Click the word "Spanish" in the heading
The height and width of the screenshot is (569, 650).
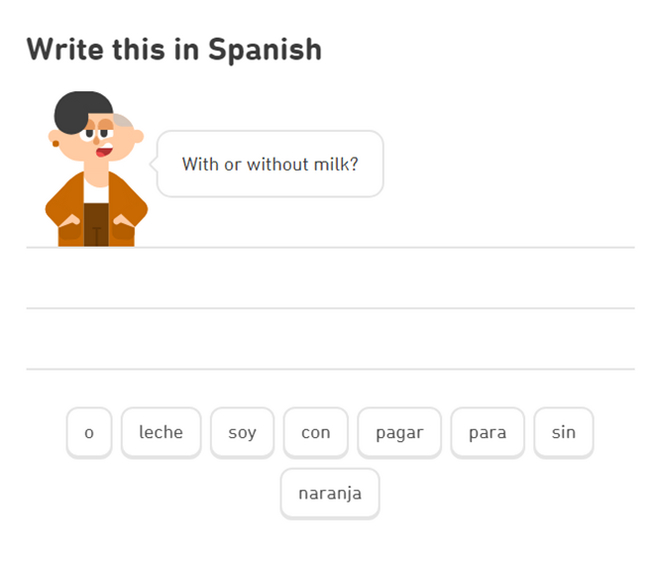tap(265, 49)
